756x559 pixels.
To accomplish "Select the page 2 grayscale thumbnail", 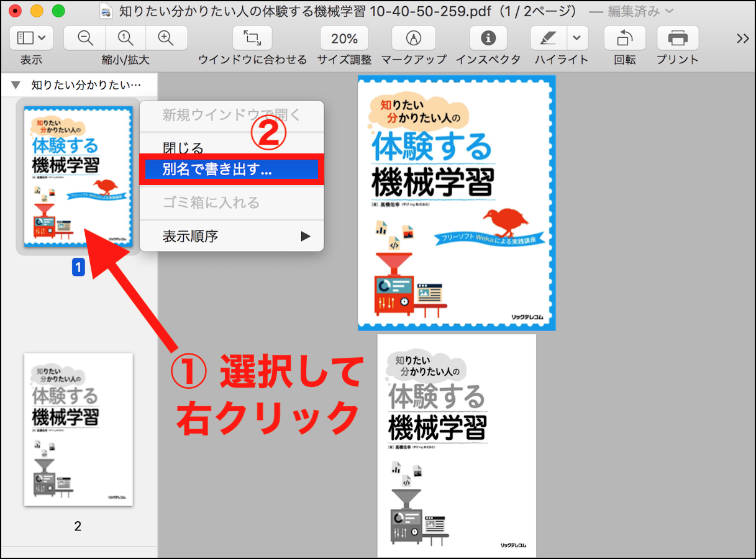I will click(x=78, y=429).
